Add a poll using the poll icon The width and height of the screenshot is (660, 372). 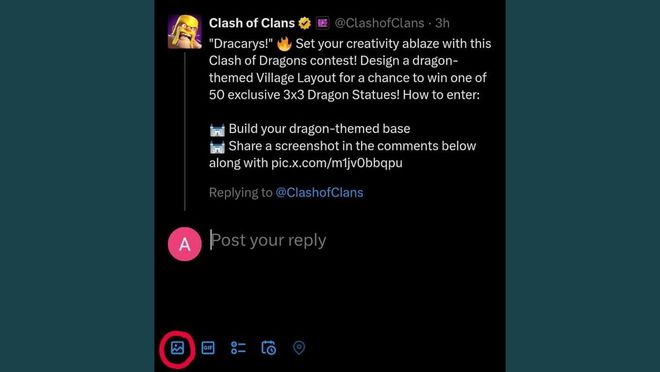tap(238, 348)
